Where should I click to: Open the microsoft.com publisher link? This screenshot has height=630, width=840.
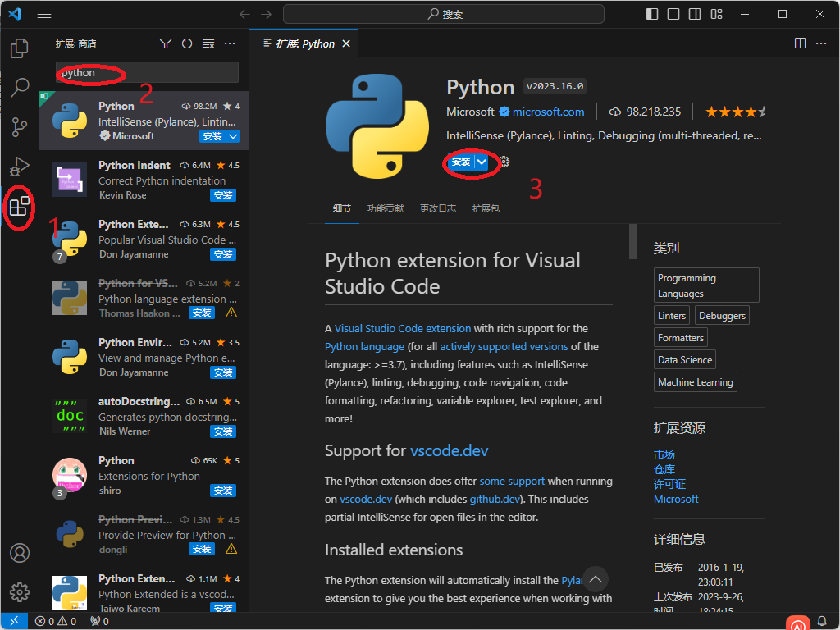click(548, 112)
